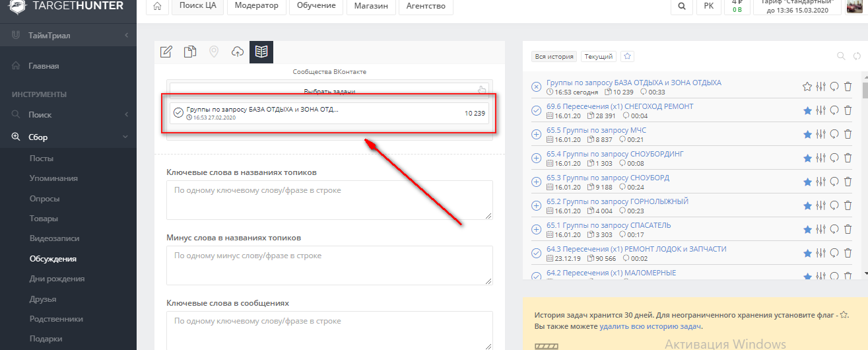Image resolution: width=868 pixels, height=350 pixels.
Task: Open the cloud upload tab icon
Action: click(x=238, y=52)
